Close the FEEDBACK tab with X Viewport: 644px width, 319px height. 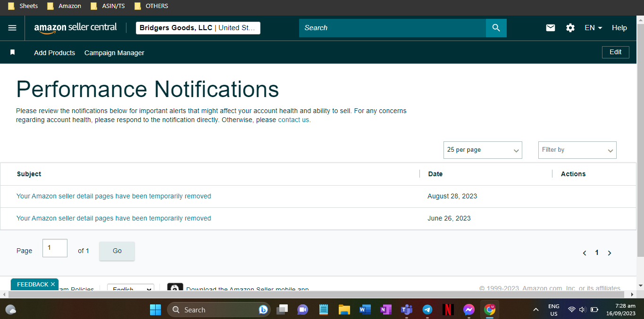[53, 284]
